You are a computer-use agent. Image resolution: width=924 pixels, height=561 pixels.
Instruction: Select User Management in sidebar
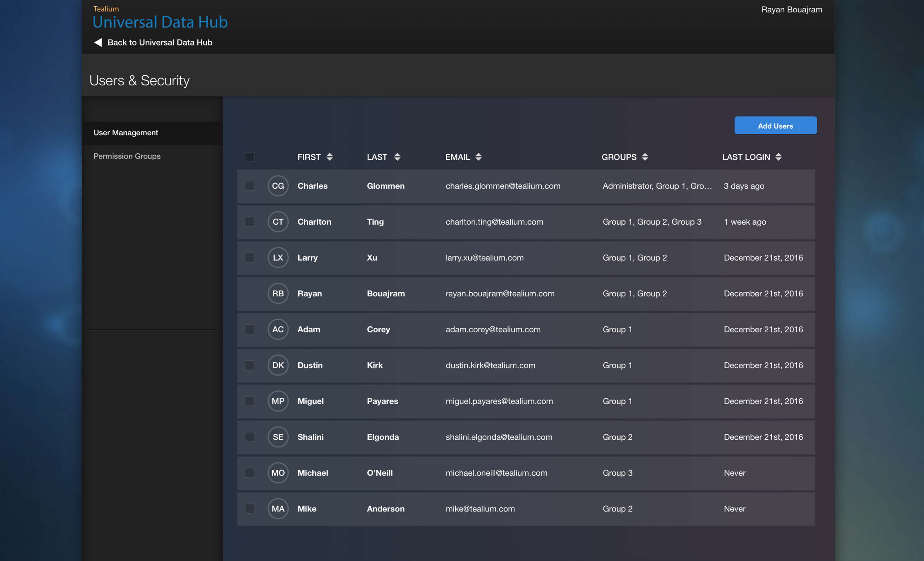pyautogui.click(x=126, y=133)
